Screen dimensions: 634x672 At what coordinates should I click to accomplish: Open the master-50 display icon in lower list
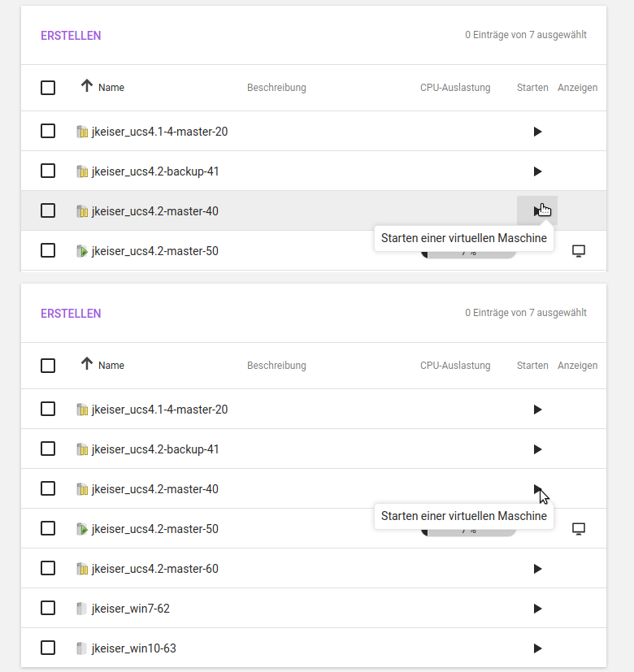579,529
